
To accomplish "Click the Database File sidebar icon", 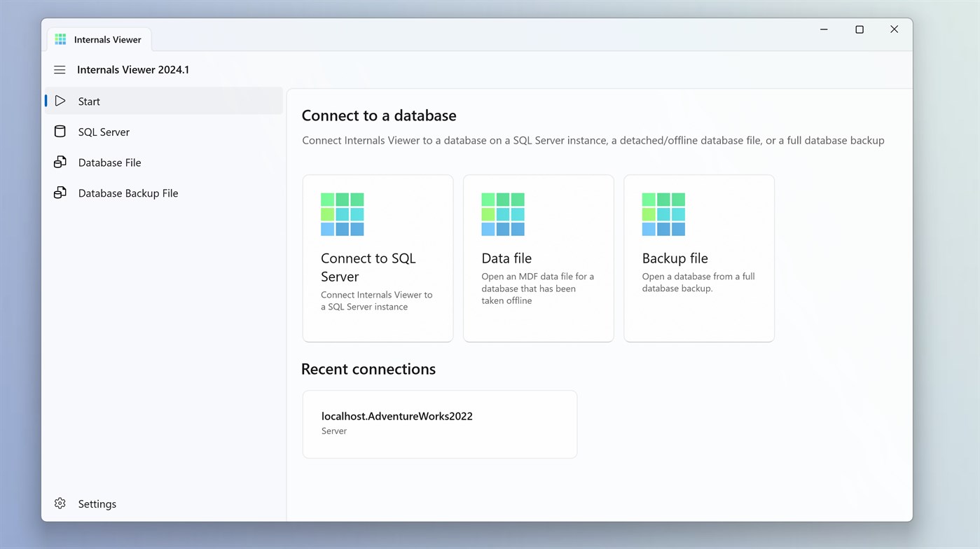I will (60, 162).
